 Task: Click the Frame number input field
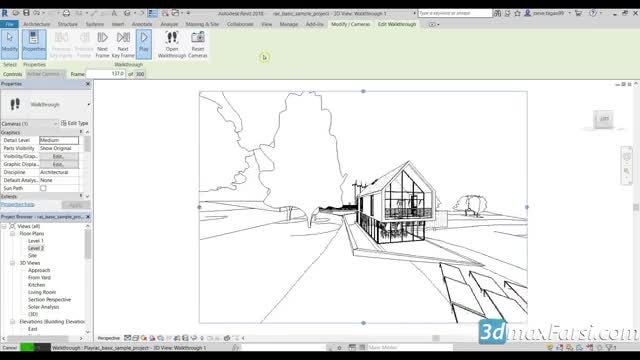click(106, 74)
